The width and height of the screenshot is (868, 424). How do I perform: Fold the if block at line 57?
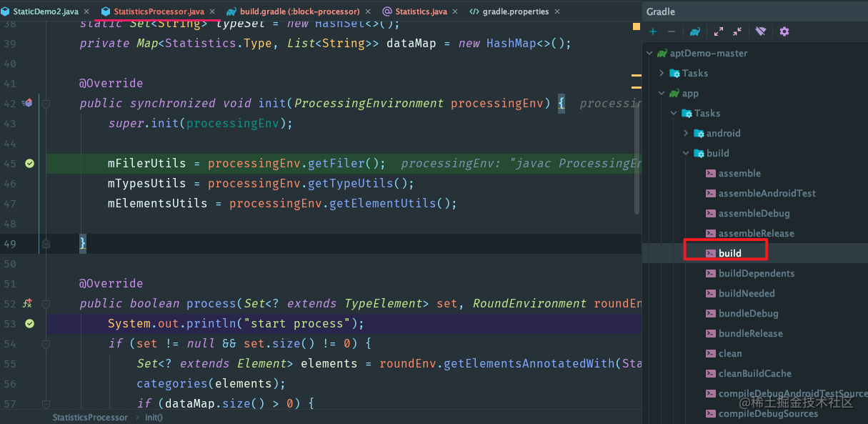(x=46, y=403)
